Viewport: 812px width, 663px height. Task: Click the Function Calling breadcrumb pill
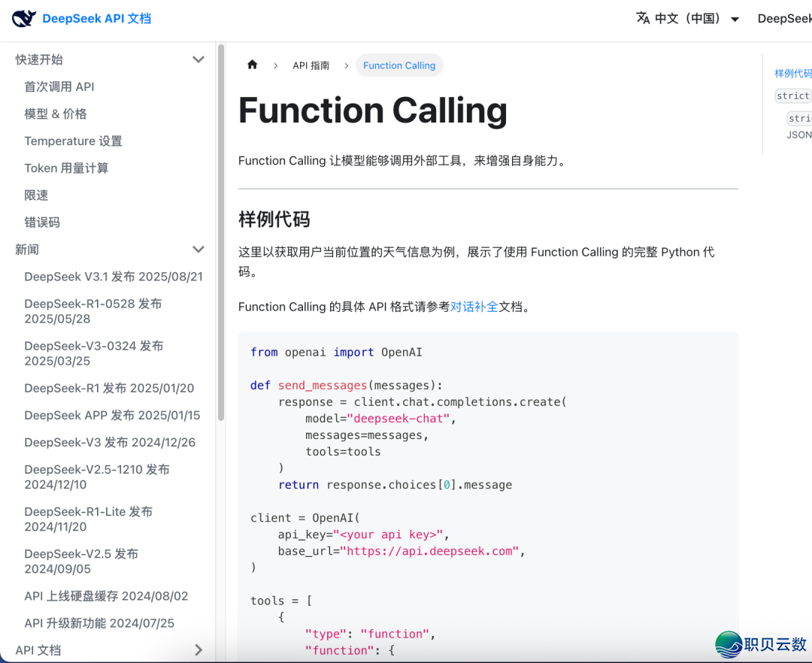[x=399, y=65]
